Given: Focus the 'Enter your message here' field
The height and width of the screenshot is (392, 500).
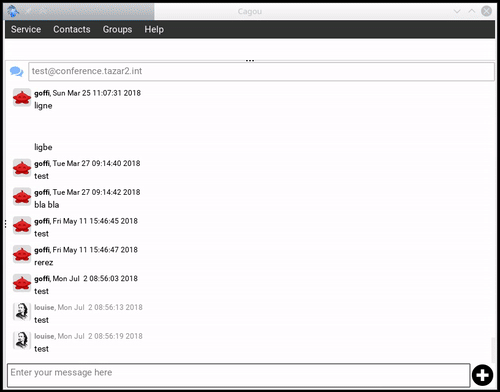Looking at the screenshot, I should [239, 375].
